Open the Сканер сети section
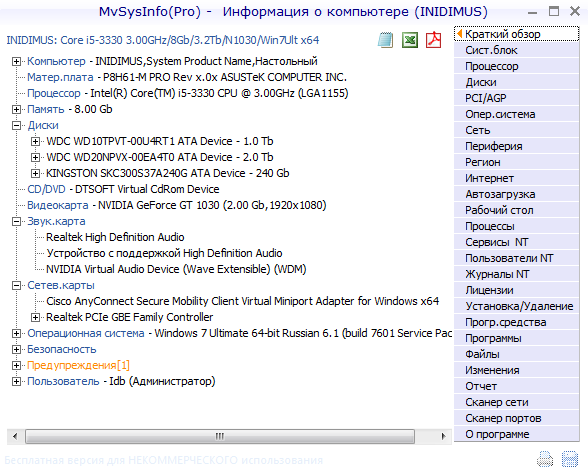The width and height of the screenshot is (588, 472). pos(516,402)
